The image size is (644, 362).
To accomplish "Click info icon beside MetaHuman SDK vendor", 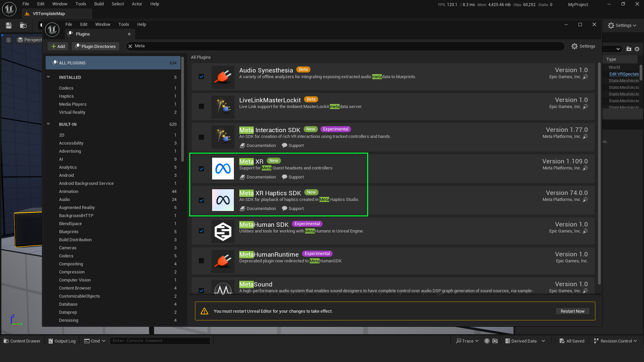I will coord(585,231).
